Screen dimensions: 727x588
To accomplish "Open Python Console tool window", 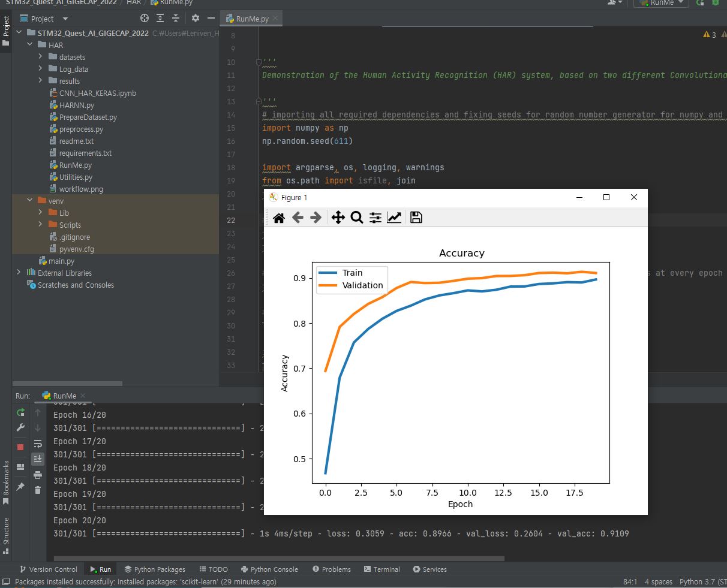I will [x=269, y=569].
